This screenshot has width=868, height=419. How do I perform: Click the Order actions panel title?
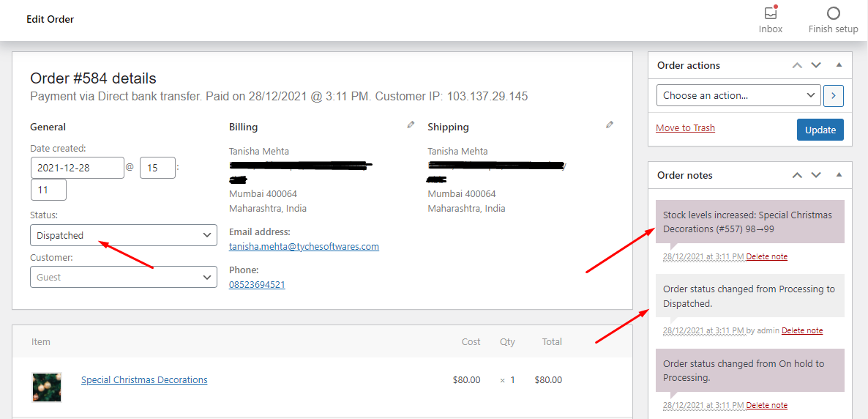coord(689,65)
